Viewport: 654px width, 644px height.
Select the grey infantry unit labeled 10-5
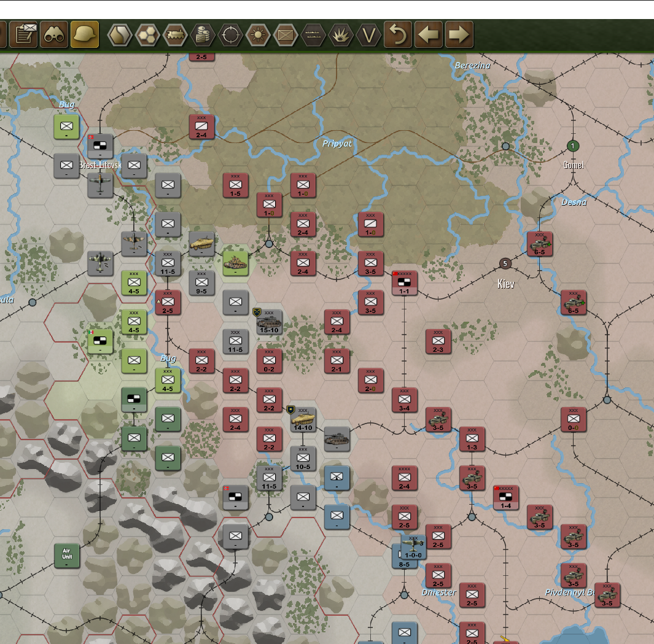coord(303,458)
